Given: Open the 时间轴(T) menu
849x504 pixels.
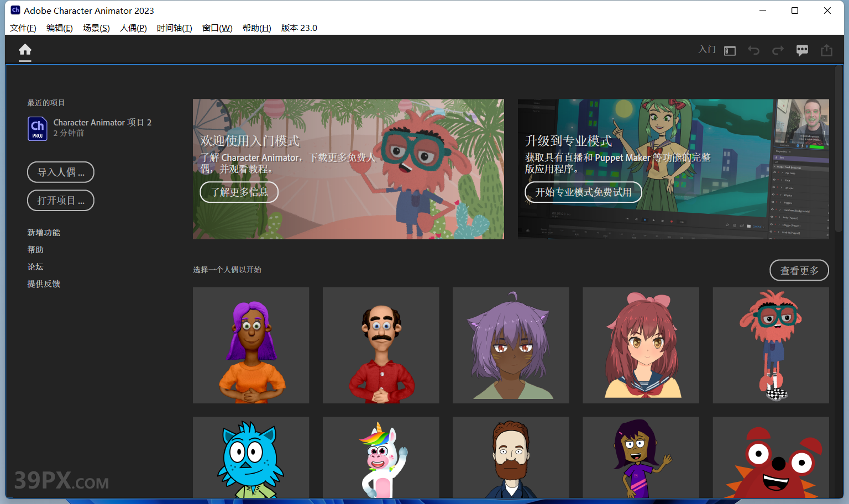Looking at the screenshot, I should (x=175, y=28).
